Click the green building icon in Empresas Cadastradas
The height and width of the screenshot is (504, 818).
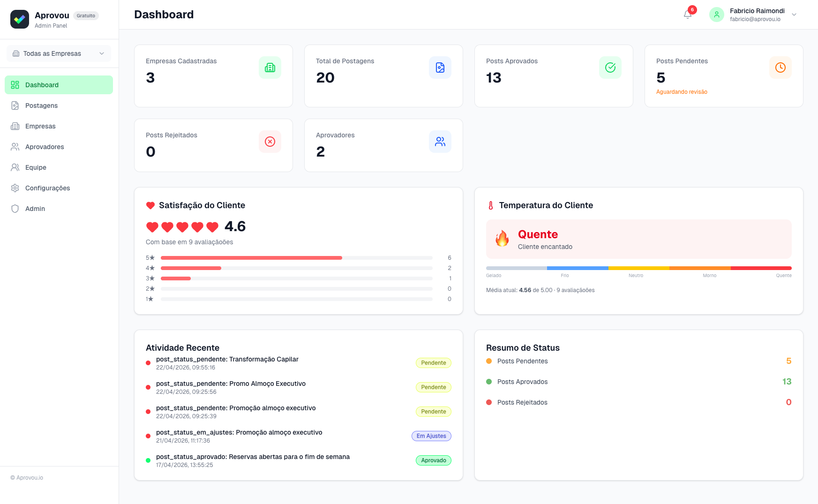[270, 68]
